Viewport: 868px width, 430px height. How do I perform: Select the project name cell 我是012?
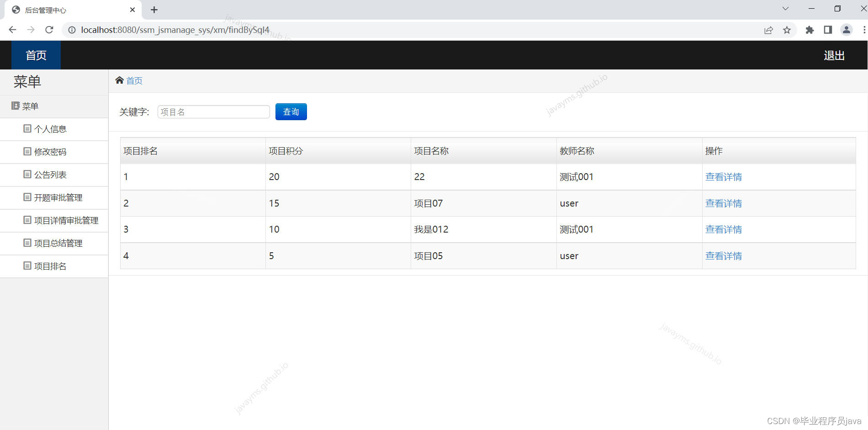(x=484, y=229)
